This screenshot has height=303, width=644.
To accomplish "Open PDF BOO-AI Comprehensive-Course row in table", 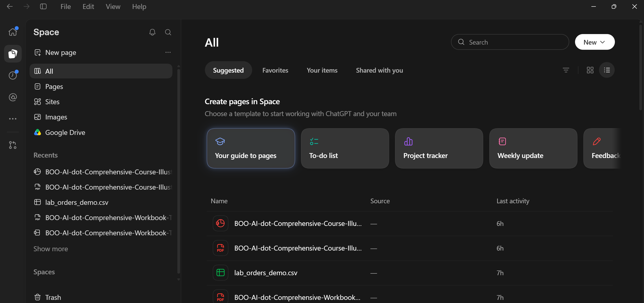I will point(410,248).
